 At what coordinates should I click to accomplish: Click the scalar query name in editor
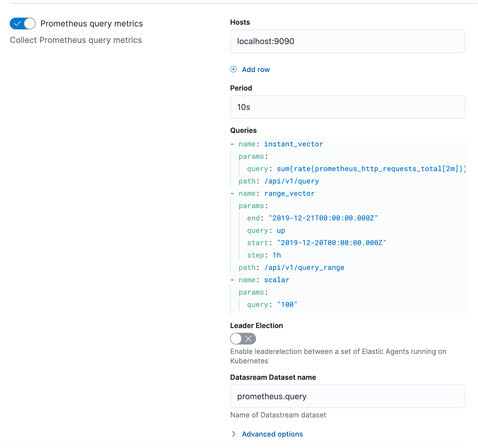(x=276, y=280)
